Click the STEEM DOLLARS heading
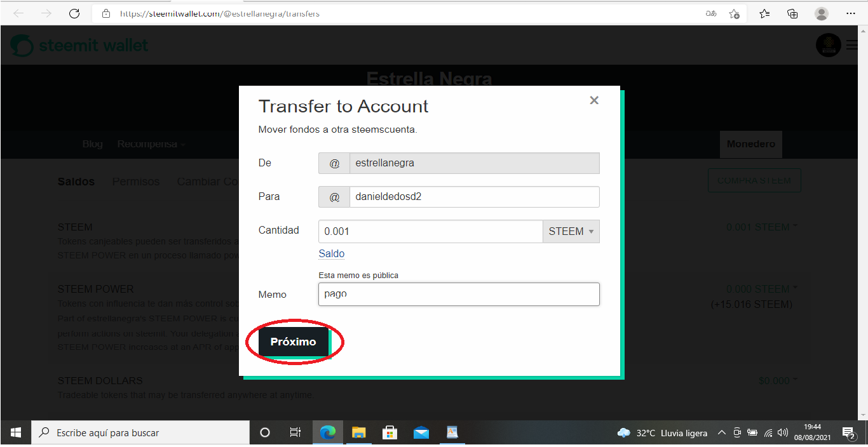Image resolution: width=868 pixels, height=447 pixels. (100, 381)
